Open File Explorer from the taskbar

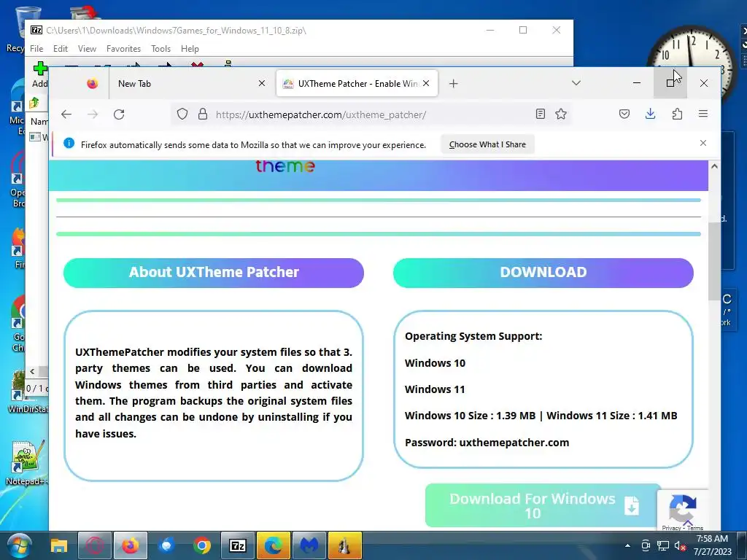coord(59,545)
